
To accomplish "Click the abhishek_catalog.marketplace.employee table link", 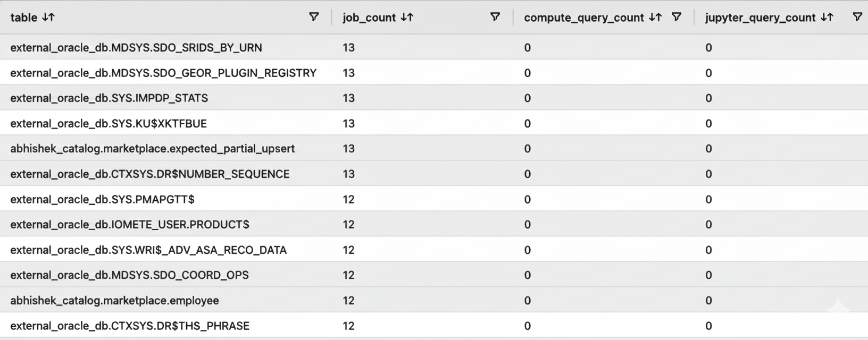I will point(114,300).
